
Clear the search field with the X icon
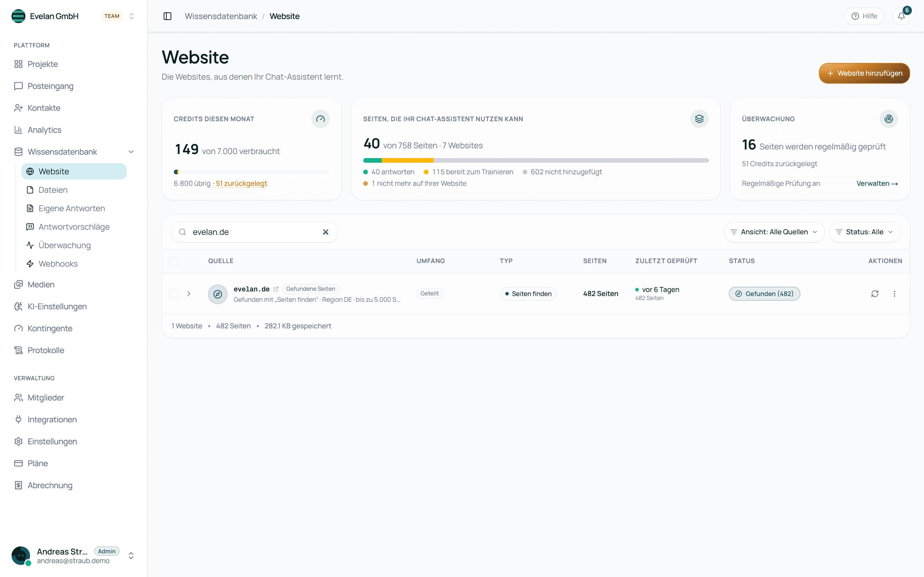point(326,232)
